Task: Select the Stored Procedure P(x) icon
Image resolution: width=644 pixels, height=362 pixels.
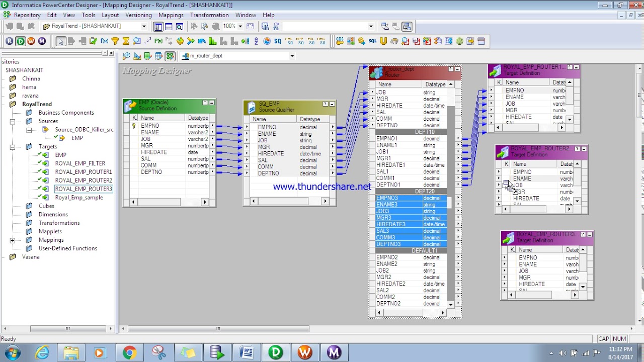Action: tap(158, 41)
